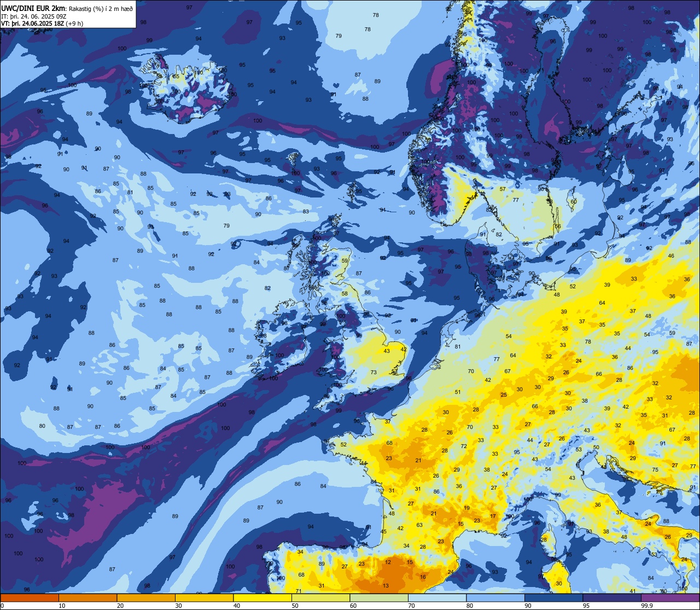Click the light blue 80–90 legend swatch

(x=495, y=598)
